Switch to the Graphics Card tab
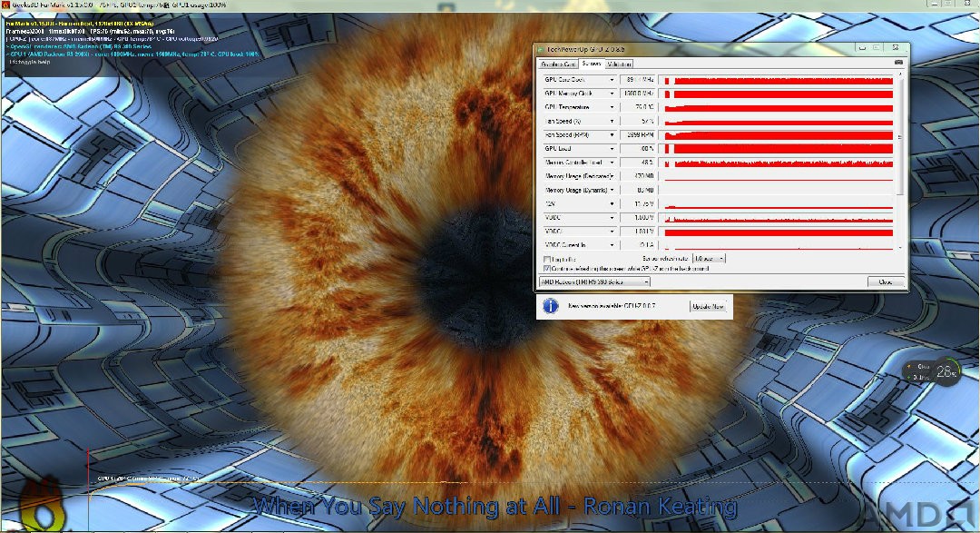This screenshot has height=533, width=980. click(558, 64)
